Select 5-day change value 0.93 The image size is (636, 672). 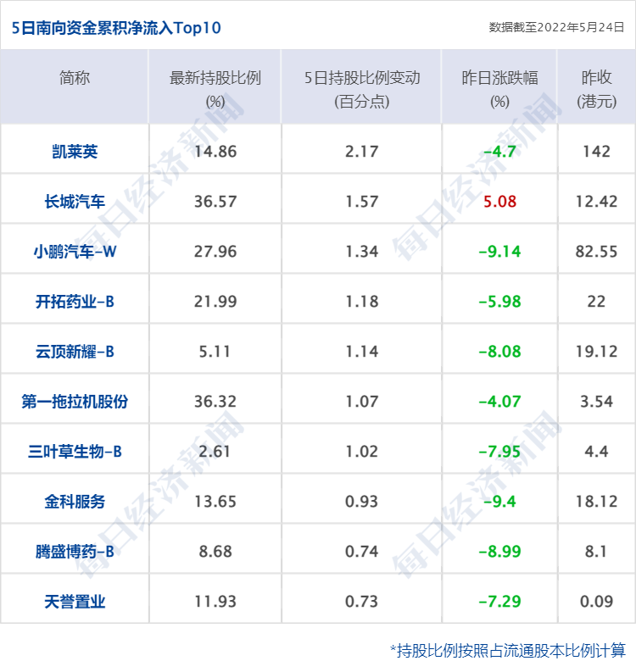[x=362, y=502]
